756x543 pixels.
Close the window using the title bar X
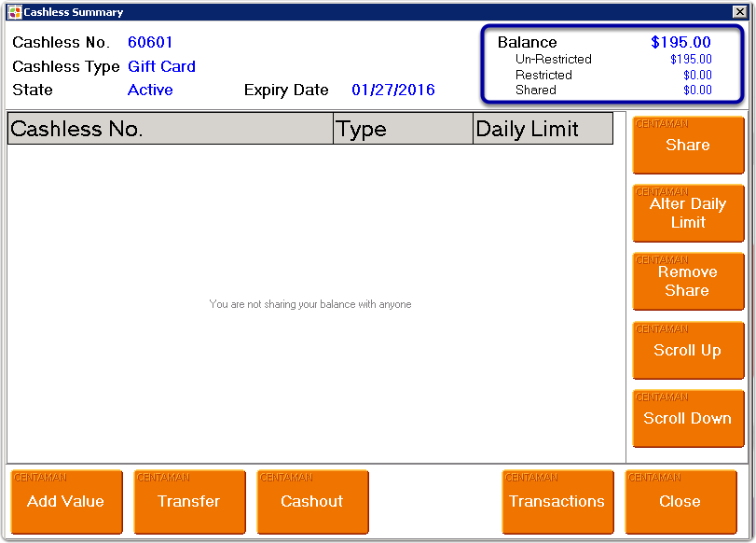(x=739, y=12)
